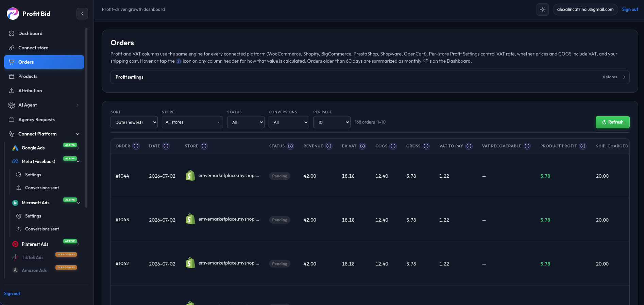Click info icon next to STATUS header
The image size is (644, 305).
[x=290, y=146]
